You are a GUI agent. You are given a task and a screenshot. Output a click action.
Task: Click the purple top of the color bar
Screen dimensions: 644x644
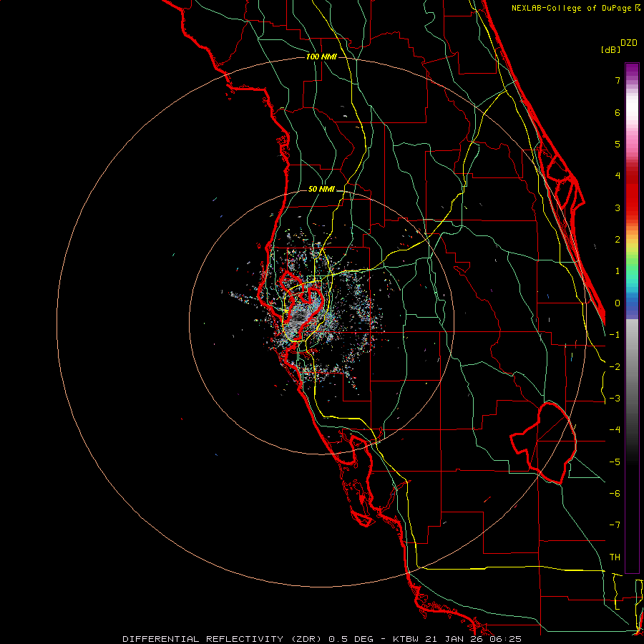(632, 69)
